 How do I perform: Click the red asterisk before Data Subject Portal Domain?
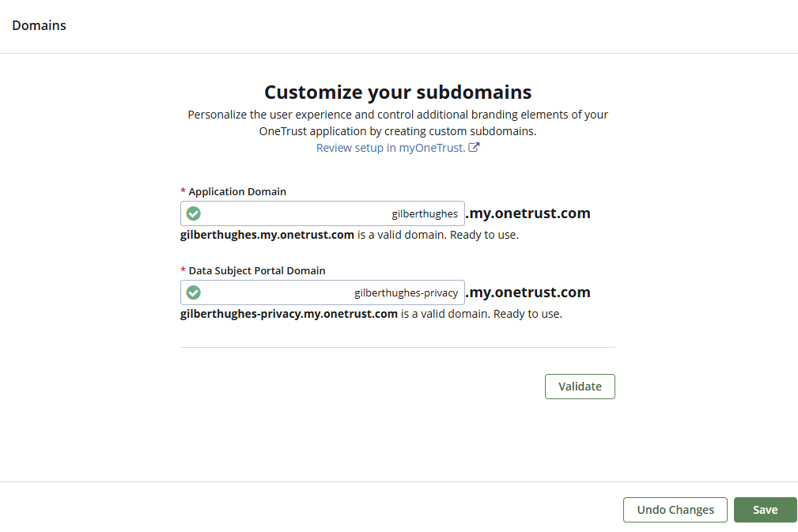[x=183, y=271]
